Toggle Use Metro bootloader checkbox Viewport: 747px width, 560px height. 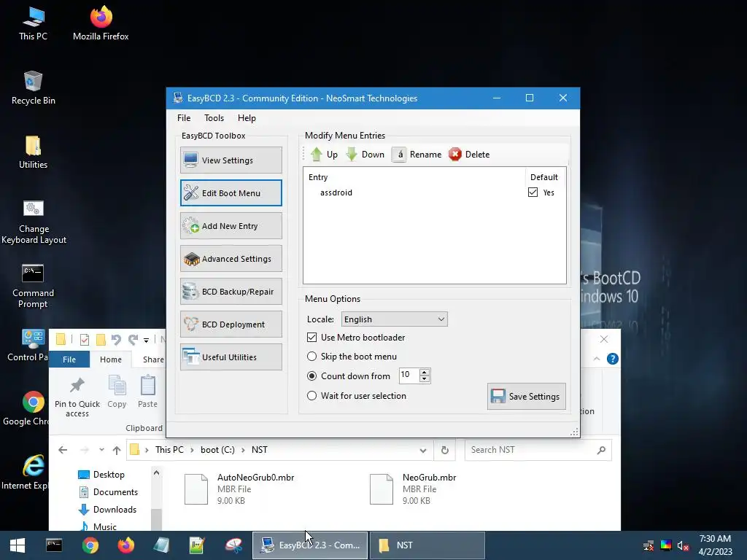pyautogui.click(x=311, y=337)
